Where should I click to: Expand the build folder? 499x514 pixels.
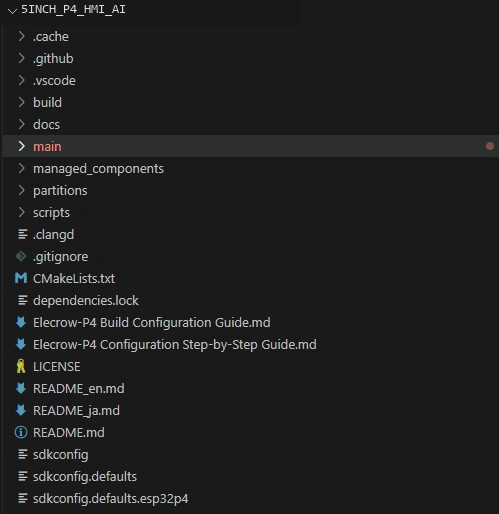point(47,102)
